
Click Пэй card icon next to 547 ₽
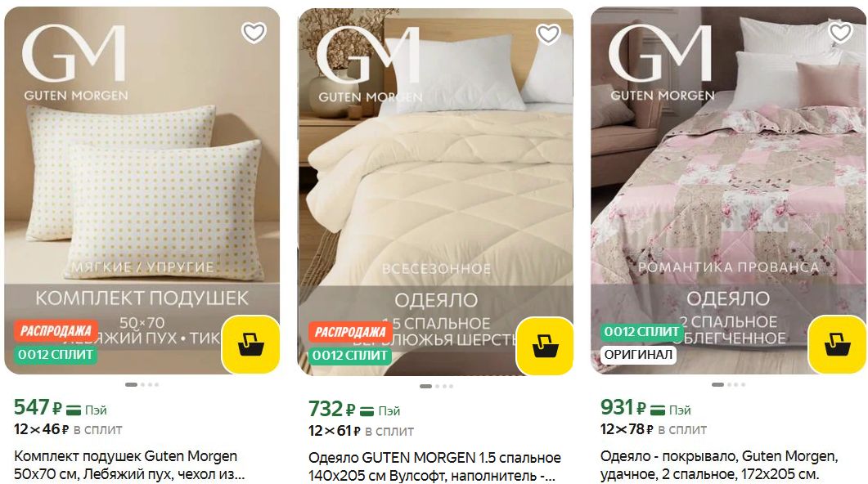pos(74,410)
